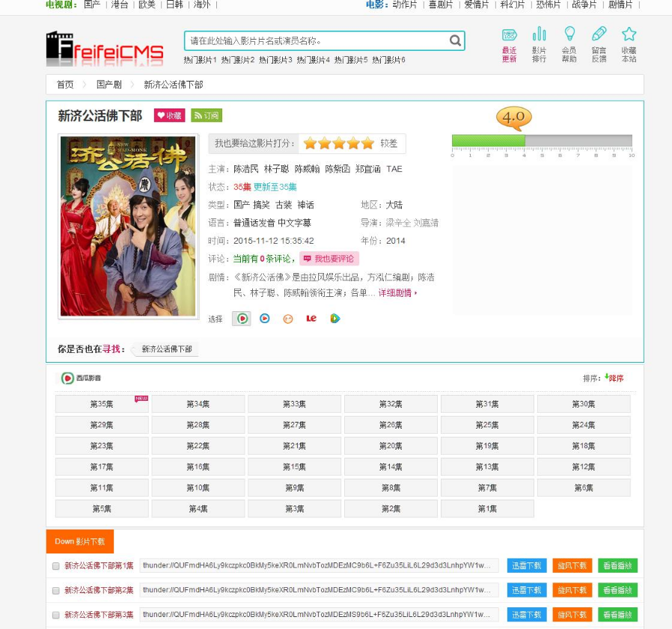Click the 收藏本站 star icon

coord(629,45)
